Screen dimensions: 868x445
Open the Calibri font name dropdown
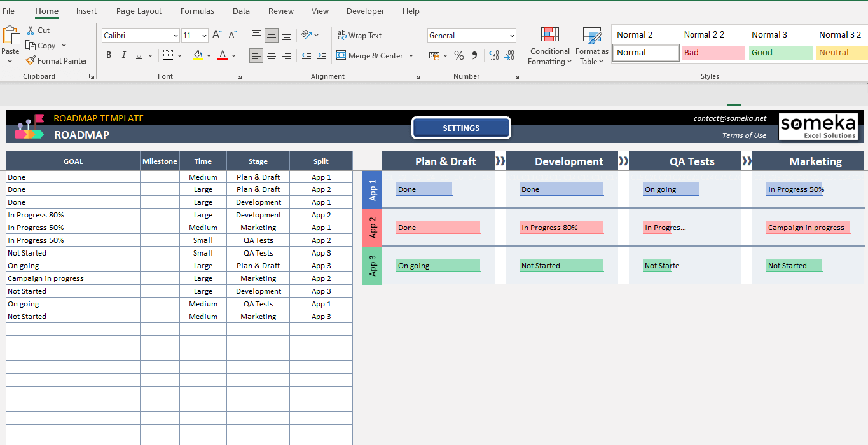click(176, 36)
